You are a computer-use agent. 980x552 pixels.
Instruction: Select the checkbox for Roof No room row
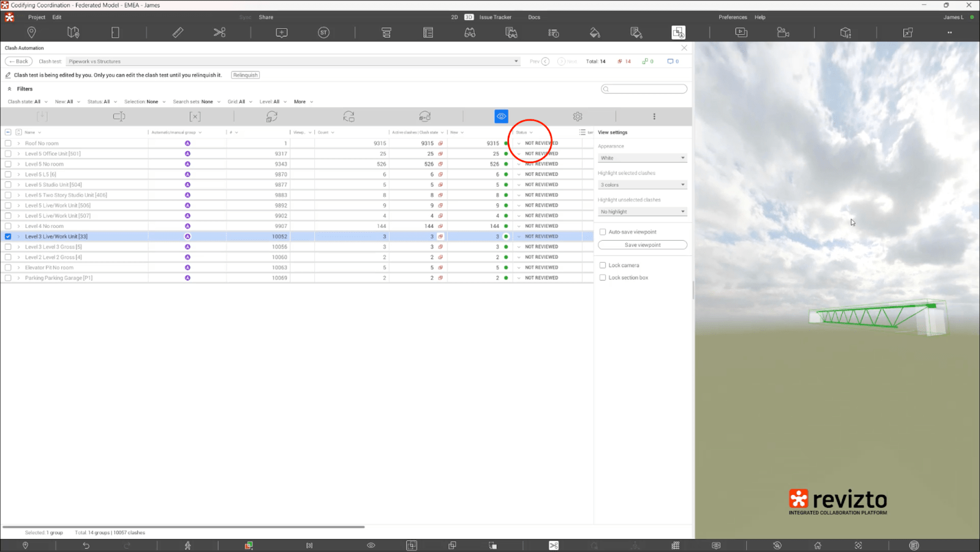point(8,143)
